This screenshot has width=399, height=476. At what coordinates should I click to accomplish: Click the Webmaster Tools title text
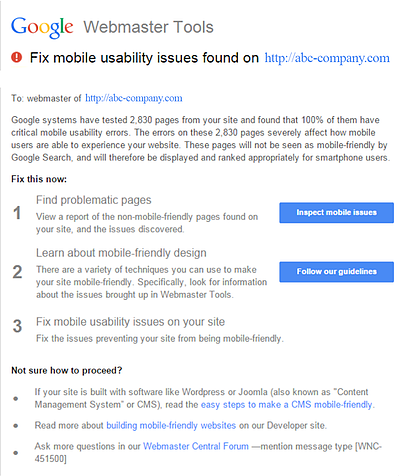coord(148,27)
